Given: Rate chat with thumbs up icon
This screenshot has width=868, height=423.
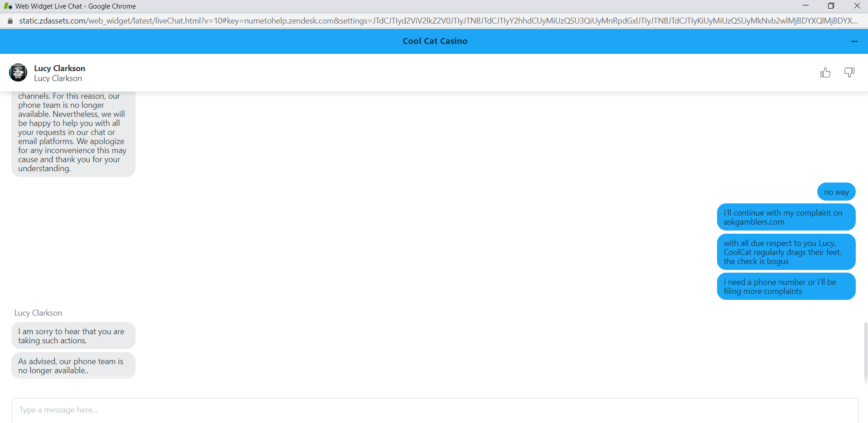Looking at the screenshot, I should (x=825, y=72).
